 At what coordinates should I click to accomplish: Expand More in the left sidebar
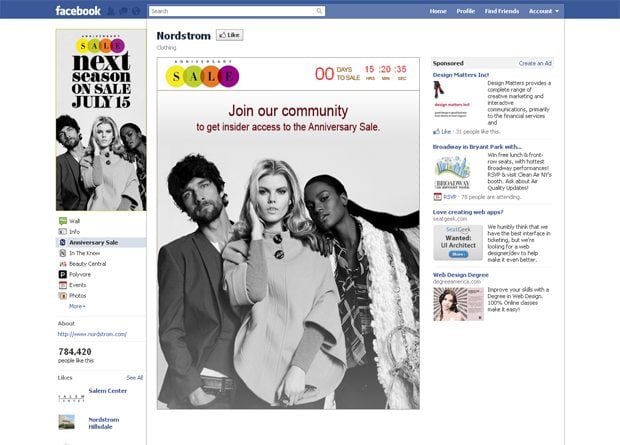76,306
